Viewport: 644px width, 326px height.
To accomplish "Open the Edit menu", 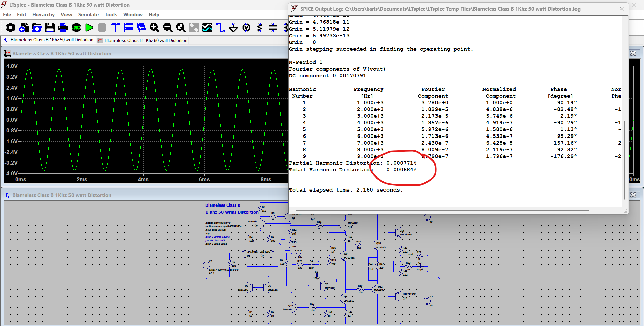I will [x=21, y=15].
